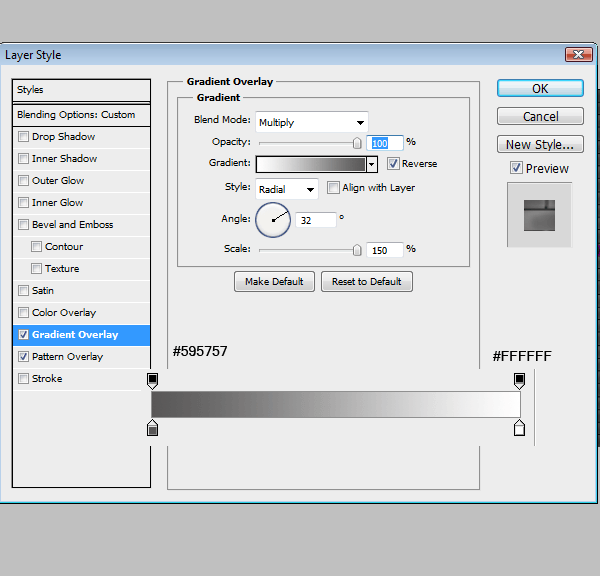Uncheck the Gradient Overlay checkbox

point(23,335)
